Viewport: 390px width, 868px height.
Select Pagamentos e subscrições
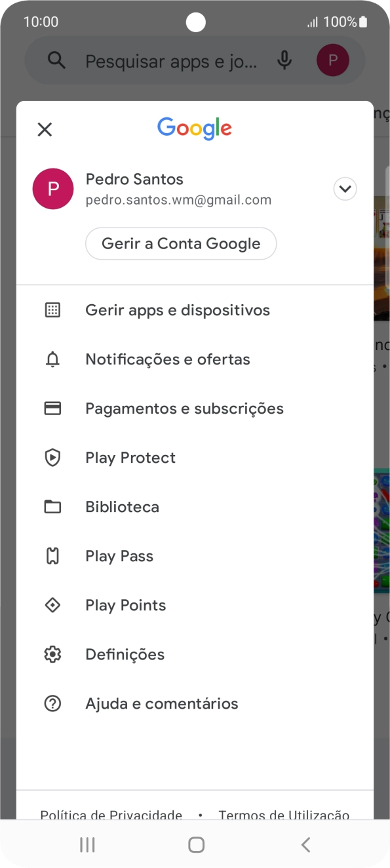click(184, 408)
